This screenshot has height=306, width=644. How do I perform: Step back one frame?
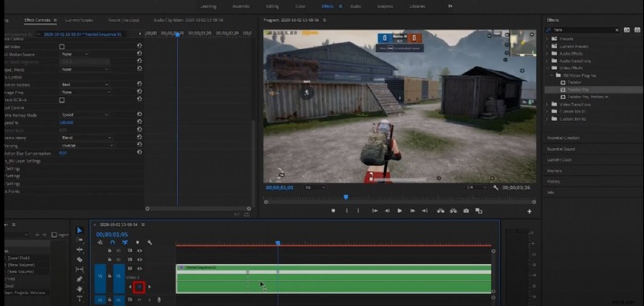tap(387, 211)
